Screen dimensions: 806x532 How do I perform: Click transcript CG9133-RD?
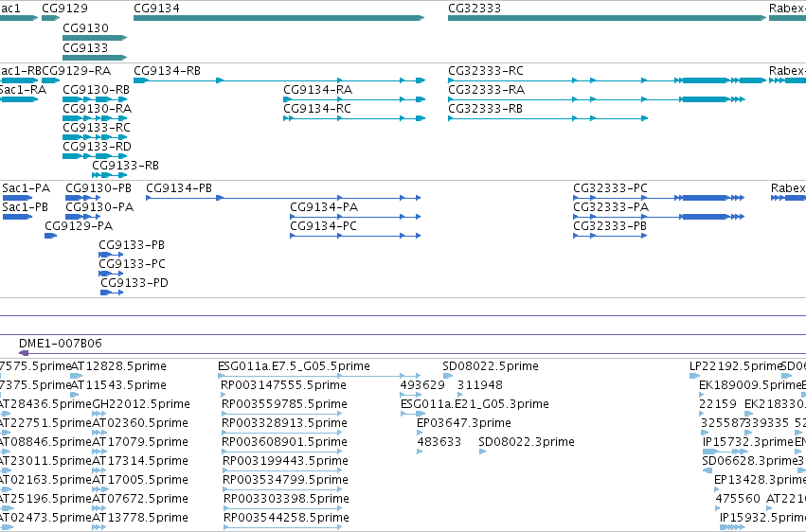(98, 147)
